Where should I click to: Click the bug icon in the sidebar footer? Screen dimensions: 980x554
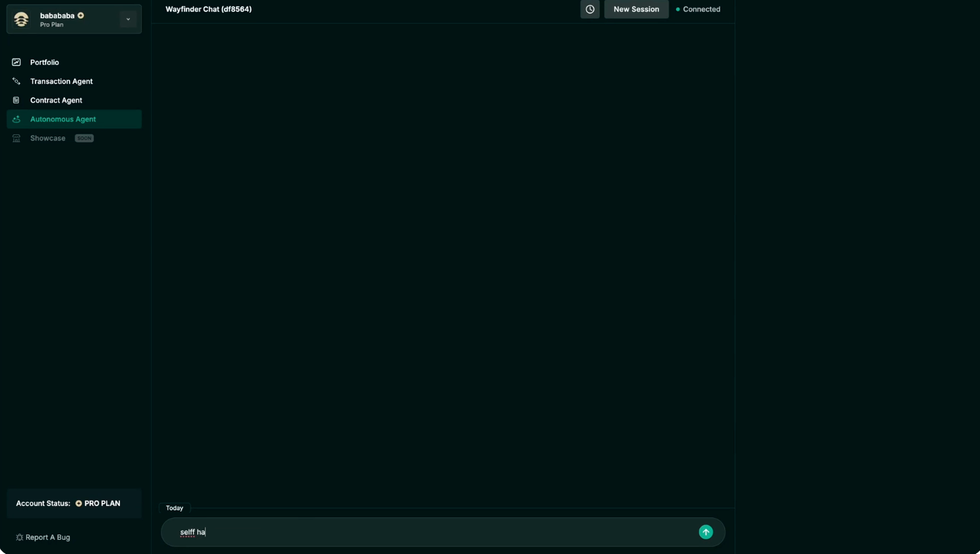pyautogui.click(x=19, y=538)
